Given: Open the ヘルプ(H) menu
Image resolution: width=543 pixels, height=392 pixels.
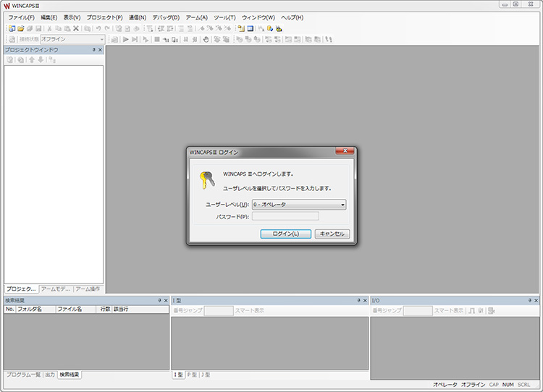Looking at the screenshot, I should [292, 17].
